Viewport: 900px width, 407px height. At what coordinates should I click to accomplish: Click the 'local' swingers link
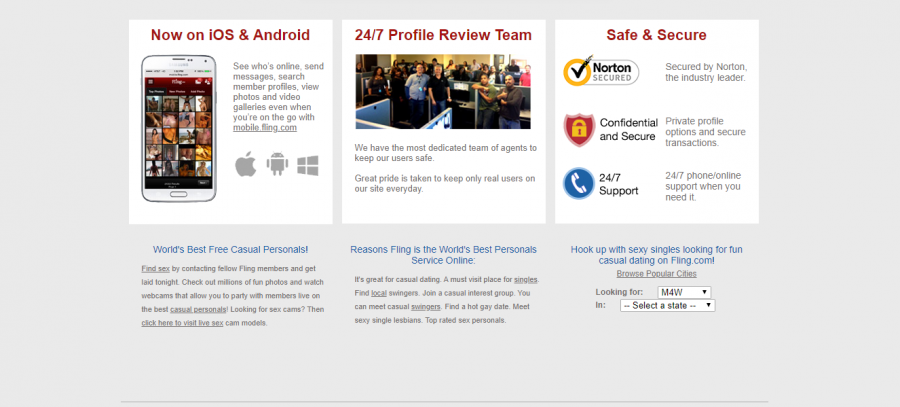[379, 293]
